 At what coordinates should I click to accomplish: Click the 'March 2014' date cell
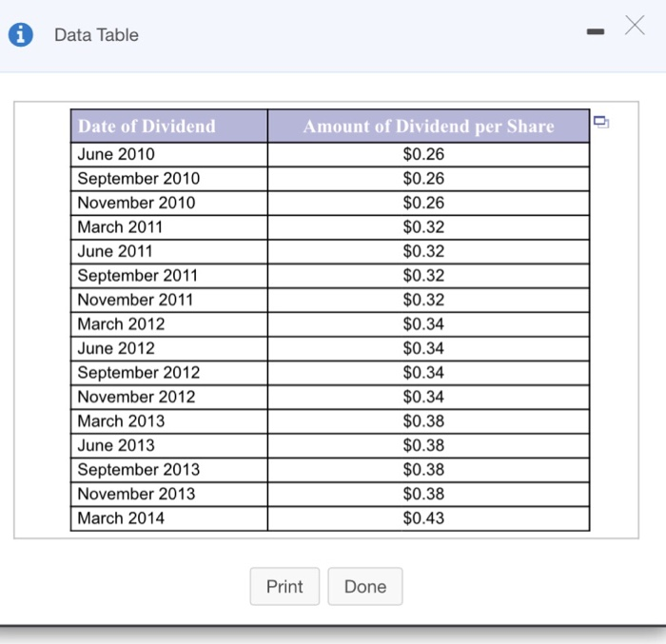(169, 518)
